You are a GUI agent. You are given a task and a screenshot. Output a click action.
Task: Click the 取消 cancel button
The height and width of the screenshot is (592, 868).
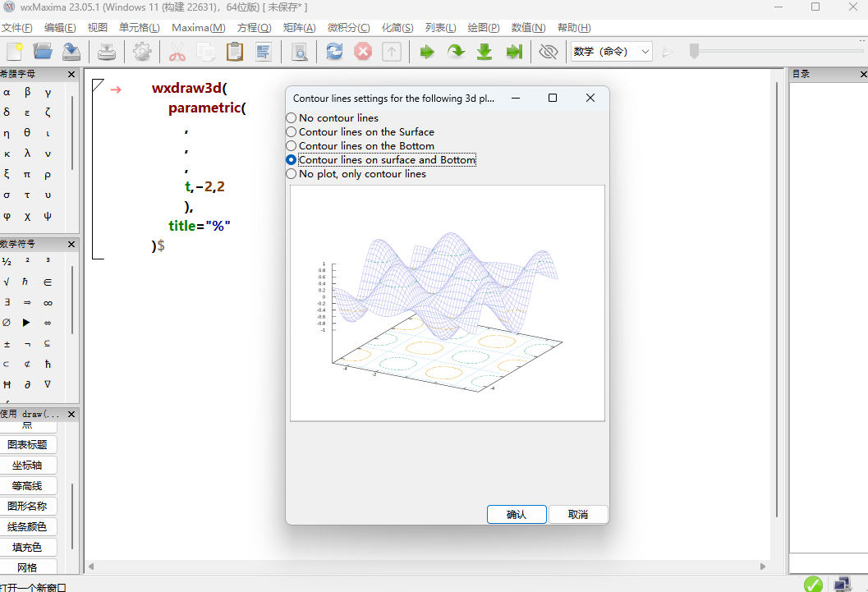point(578,515)
